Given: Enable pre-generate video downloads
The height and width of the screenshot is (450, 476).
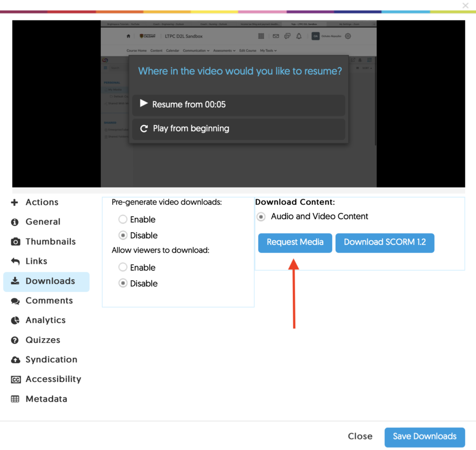Looking at the screenshot, I should tap(123, 219).
